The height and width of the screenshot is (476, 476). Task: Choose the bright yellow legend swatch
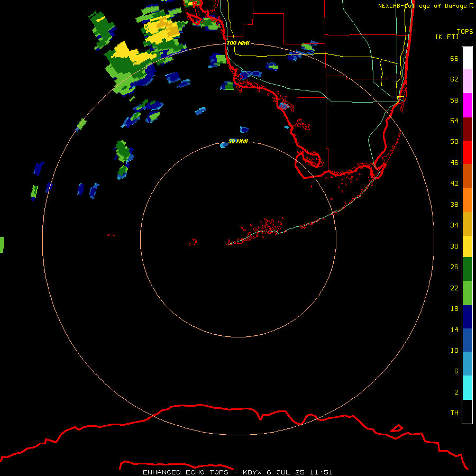[x=467, y=246]
